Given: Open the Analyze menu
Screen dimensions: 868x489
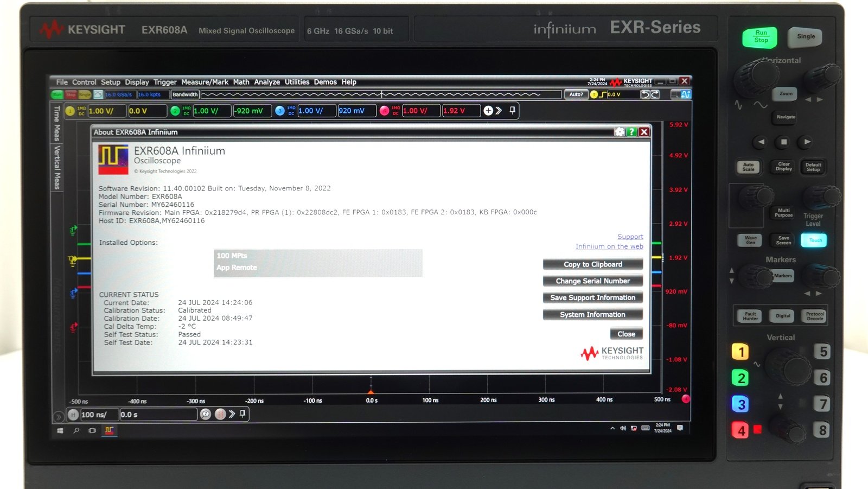Looking at the screenshot, I should (x=267, y=82).
